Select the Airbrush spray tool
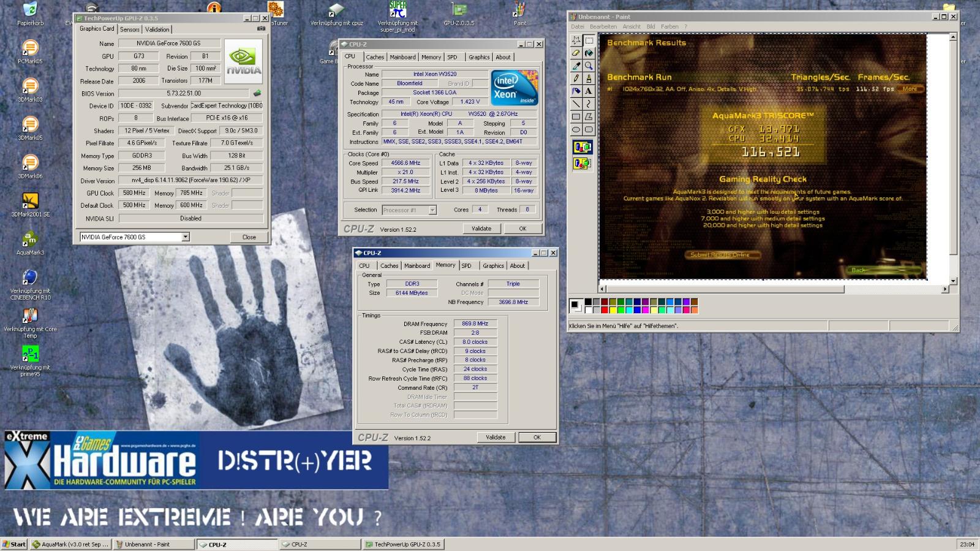The width and height of the screenshot is (980, 551). [x=576, y=91]
